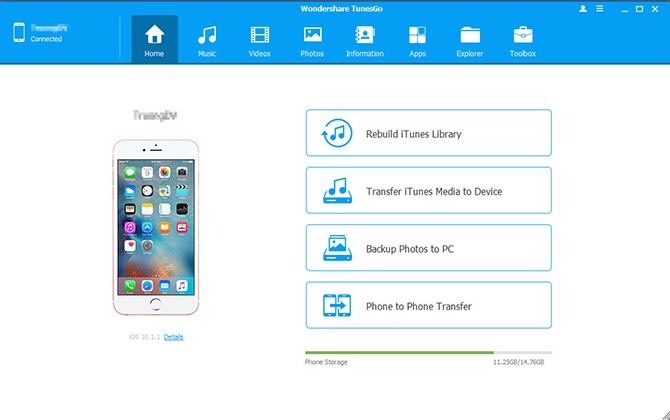
Task: Switch to the Music tab
Action: 207,39
